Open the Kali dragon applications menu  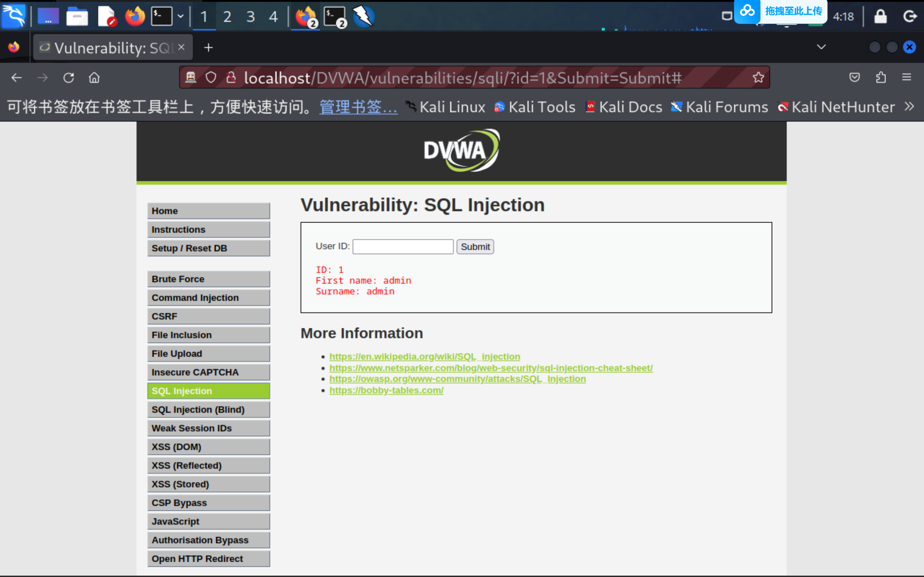14,16
